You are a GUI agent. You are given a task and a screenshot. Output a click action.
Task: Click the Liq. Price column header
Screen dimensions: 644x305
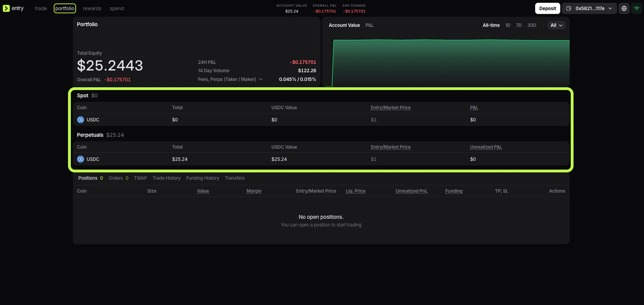point(355,191)
